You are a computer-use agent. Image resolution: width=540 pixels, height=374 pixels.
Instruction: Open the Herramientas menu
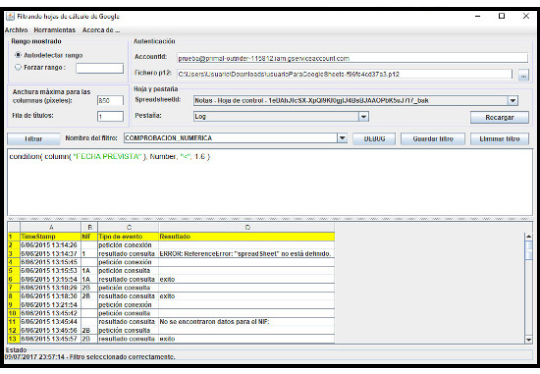click(54, 30)
